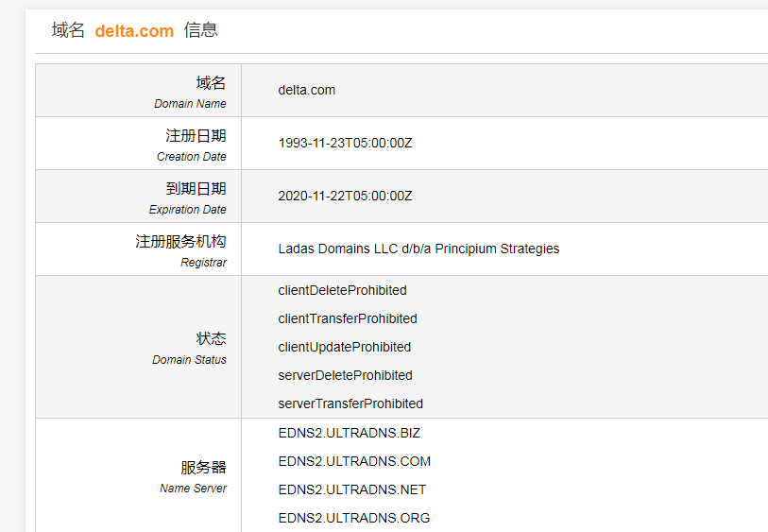Click the registrar Ladas Domains LLC value

[x=418, y=249]
